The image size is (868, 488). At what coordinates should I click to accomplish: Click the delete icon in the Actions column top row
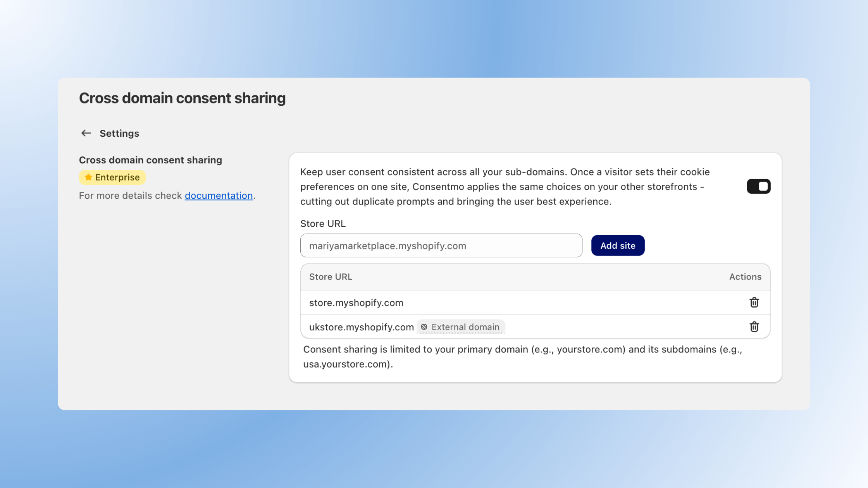coord(754,302)
